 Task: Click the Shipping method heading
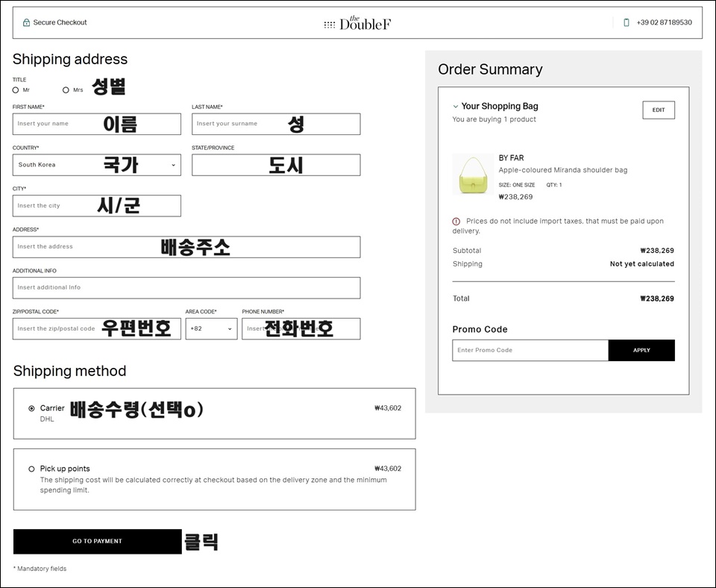pyautogui.click(x=69, y=371)
